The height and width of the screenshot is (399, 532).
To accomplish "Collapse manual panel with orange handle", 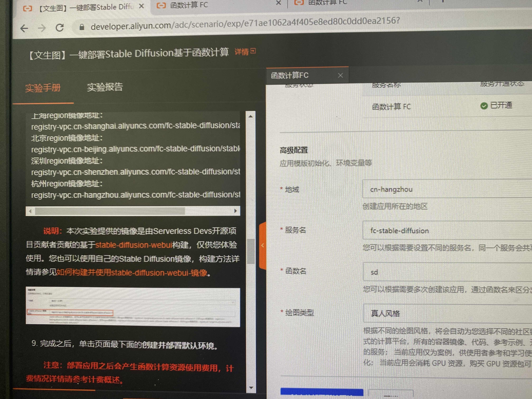I will coord(263,246).
